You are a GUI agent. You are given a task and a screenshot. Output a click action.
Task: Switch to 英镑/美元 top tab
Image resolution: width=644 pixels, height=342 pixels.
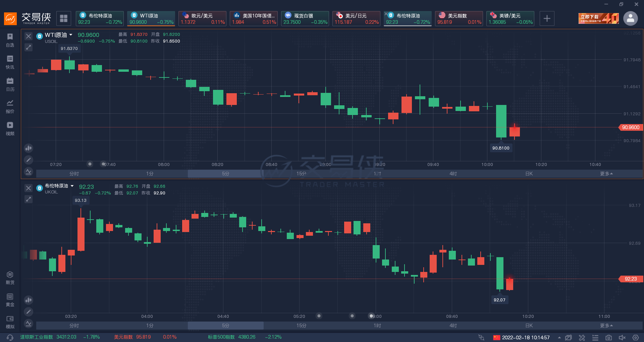510,18
